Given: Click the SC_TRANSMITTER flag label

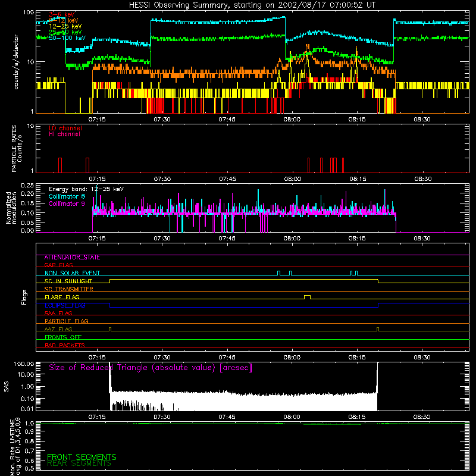Looking at the screenshot, I should [x=69, y=289].
